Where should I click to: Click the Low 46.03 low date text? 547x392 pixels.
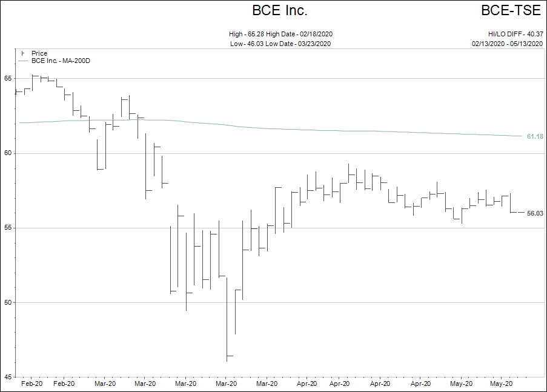[x=280, y=44]
